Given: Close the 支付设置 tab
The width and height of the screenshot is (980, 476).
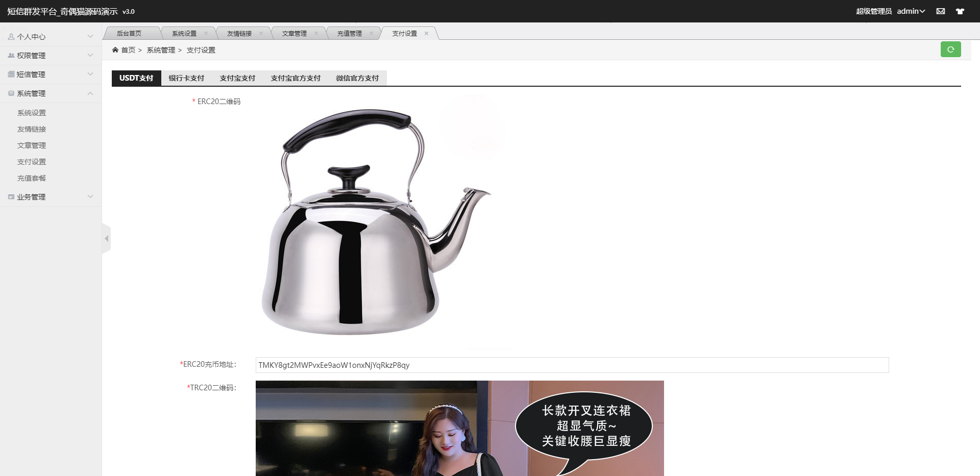Looking at the screenshot, I should tap(426, 34).
